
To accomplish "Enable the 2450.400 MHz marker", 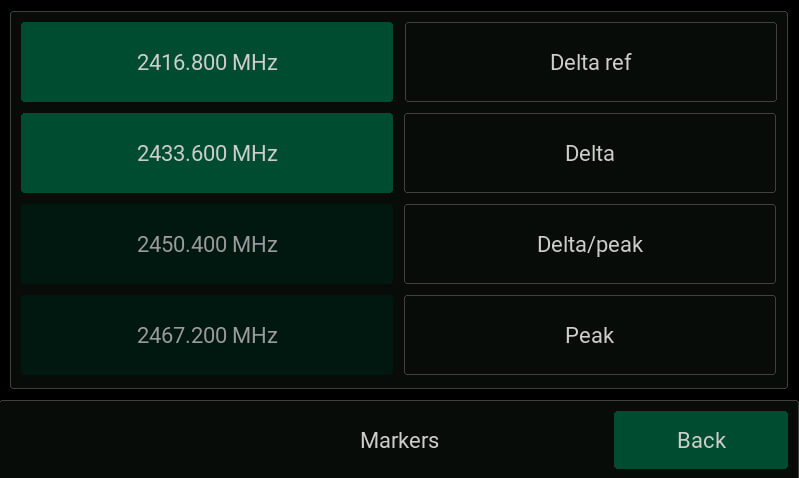I will click(207, 244).
